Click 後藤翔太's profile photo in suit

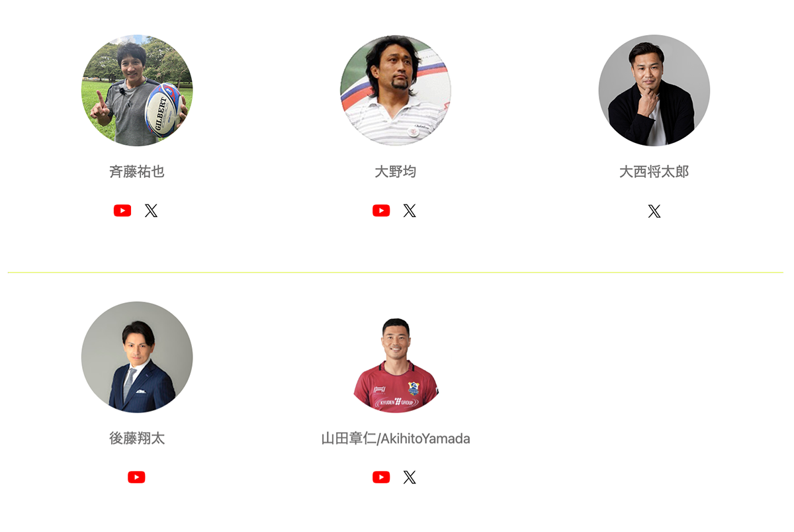[x=137, y=357]
